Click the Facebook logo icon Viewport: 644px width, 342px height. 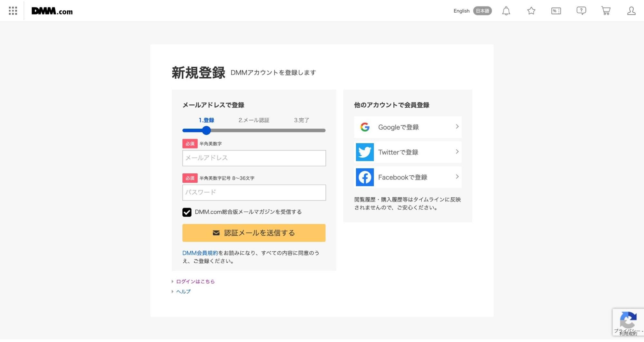pyautogui.click(x=365, y=177)
